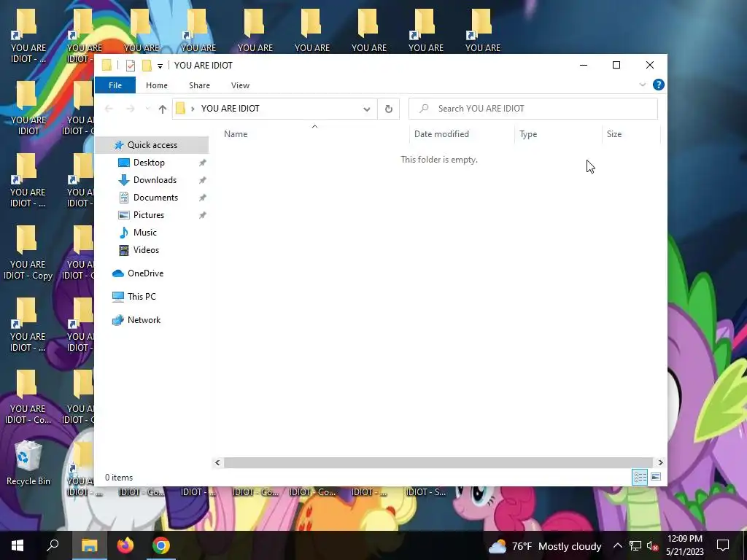Click the Forward navigation arrow

click(x=130, y=109)
